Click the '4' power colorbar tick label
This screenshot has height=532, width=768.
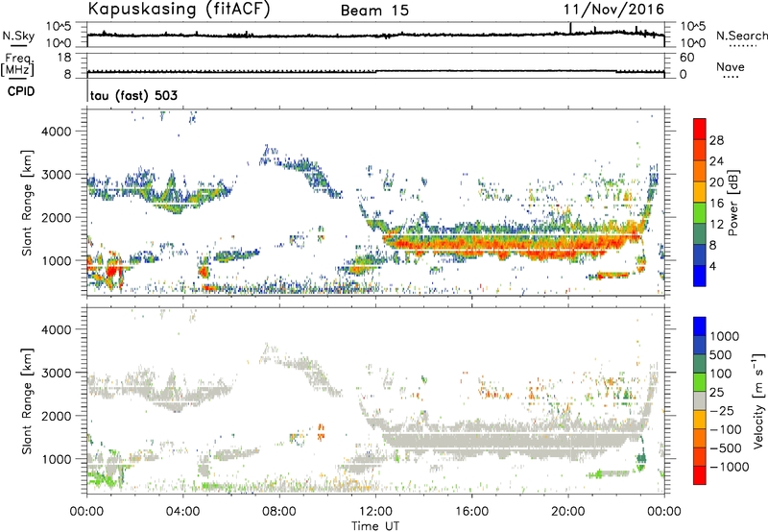[x=713, y=266]
